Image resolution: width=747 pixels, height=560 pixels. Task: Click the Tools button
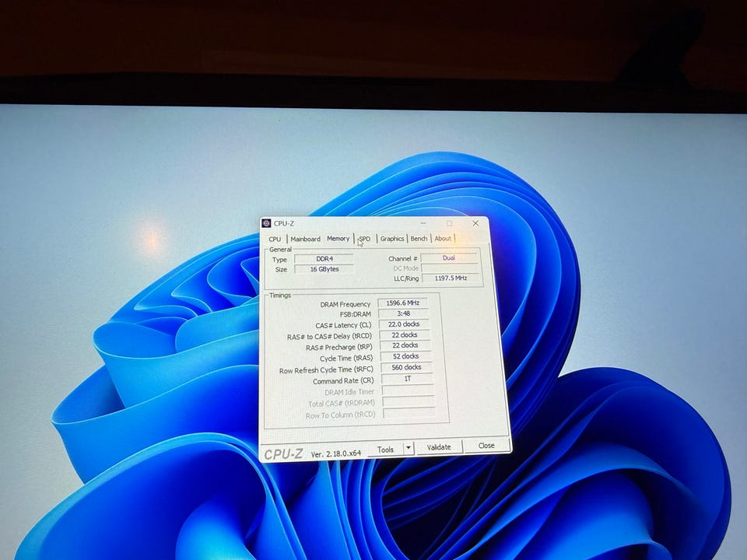(x=385, y=449)
